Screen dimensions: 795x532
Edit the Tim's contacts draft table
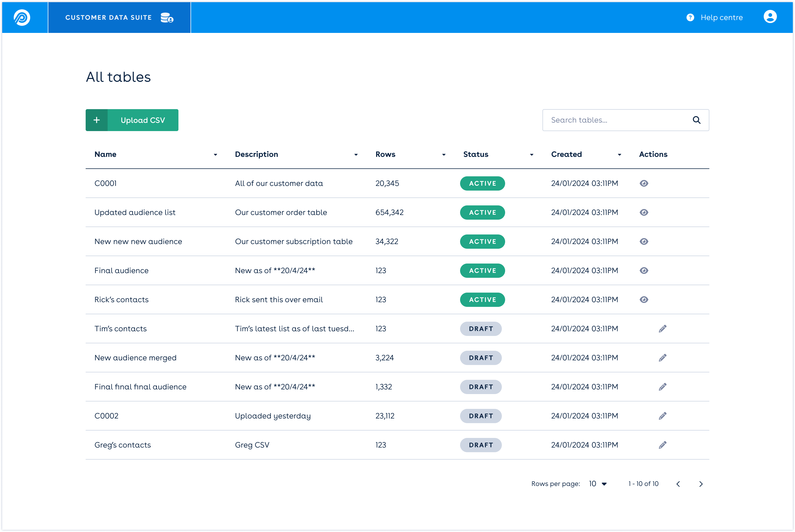(x=662, y=329)
